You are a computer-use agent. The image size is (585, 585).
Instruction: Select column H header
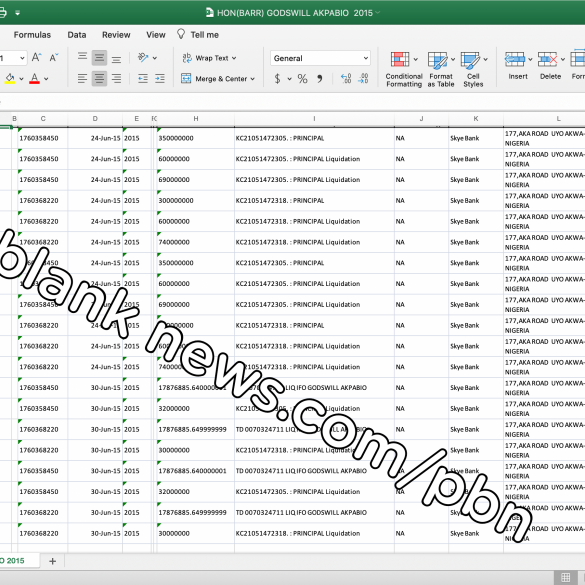(195, 119)
